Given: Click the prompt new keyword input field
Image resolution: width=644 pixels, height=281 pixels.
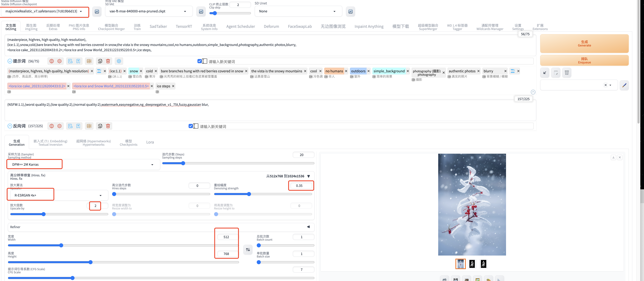Looking at the screenshot, I should tap(370, 61).
